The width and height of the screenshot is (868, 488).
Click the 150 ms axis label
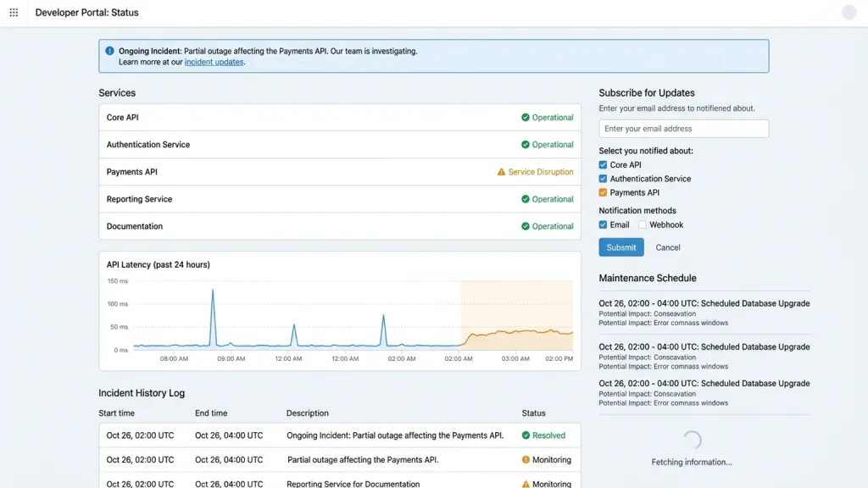pyautogui.click(x=117, y=281)
